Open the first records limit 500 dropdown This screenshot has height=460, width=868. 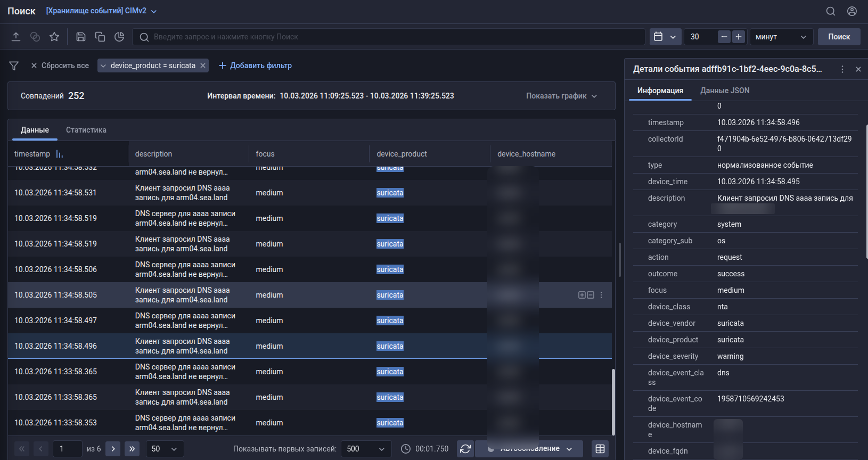366,449
